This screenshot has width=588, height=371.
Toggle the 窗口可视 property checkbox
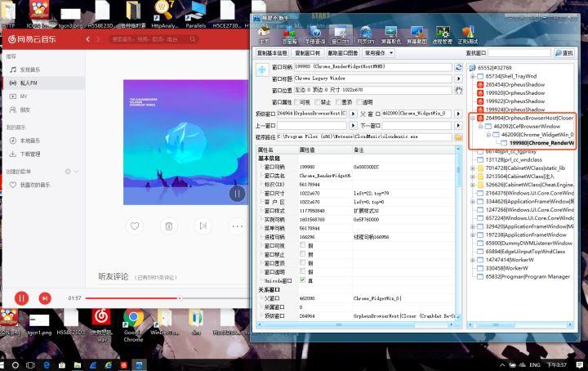point(303,245)
